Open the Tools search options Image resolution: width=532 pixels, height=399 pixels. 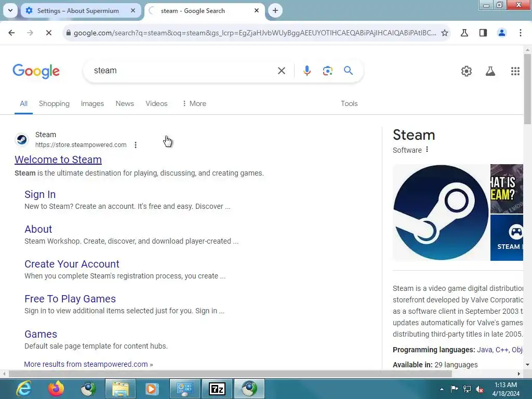(x=349, y=103)
